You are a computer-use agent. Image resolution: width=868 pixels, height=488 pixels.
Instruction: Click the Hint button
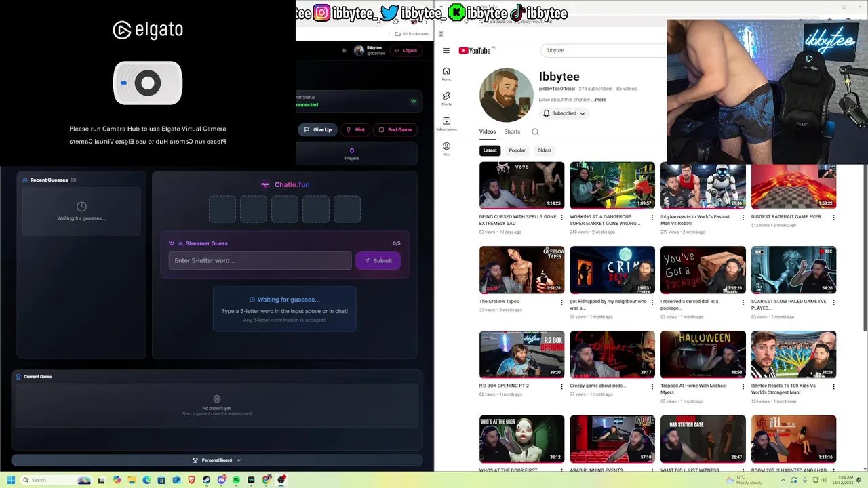[x=355, y=129]
